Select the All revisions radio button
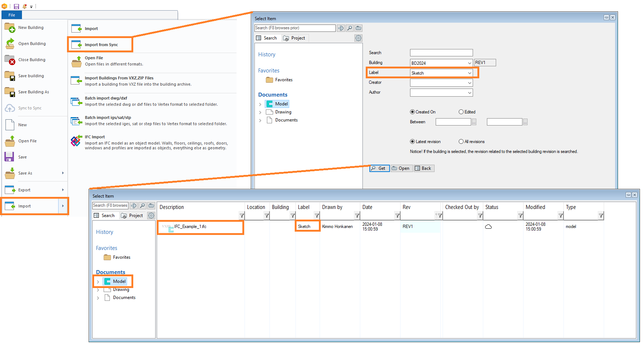644x344 pixels. point(461,142)
